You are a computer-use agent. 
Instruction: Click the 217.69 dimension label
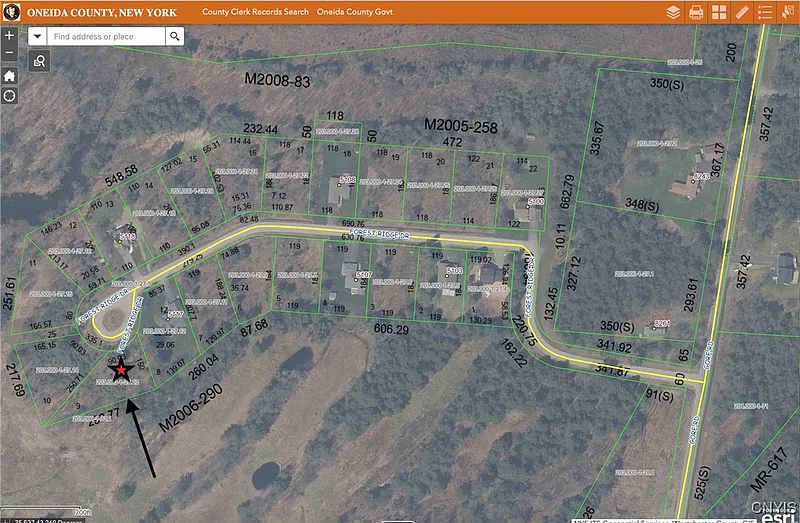pyautogui.click(x=15, y=380)
